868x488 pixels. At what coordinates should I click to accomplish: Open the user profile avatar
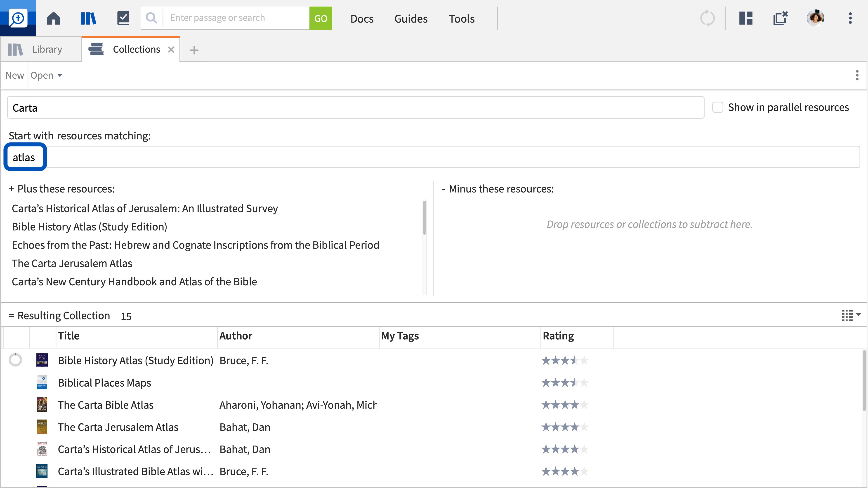[815, 18]
